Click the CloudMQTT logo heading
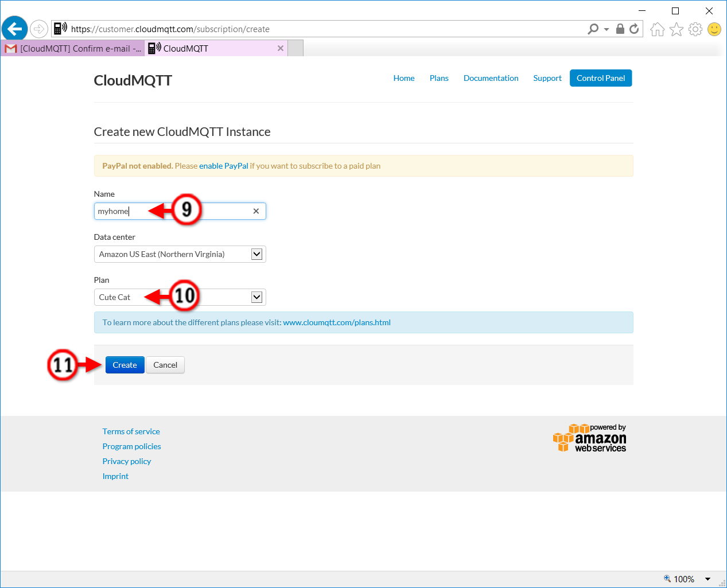This screenshot has height=588, width=727. [x=133, y=80]
